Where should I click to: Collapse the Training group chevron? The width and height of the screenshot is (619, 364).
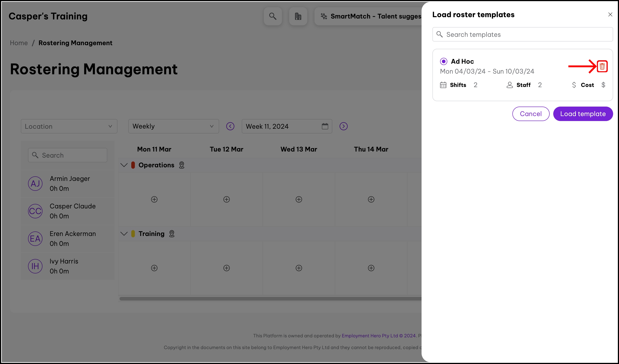124,234
